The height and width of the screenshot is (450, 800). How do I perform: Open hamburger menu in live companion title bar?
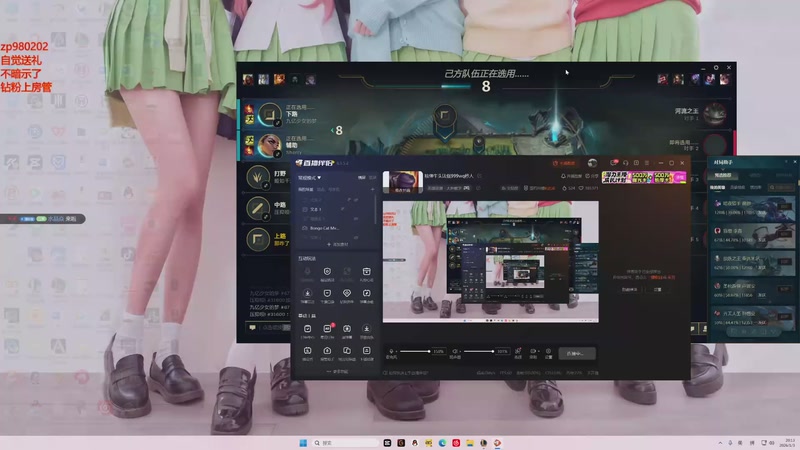(647, 163)
